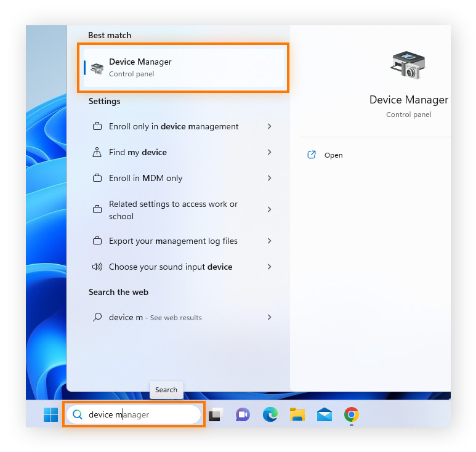Expand Enroll only in device management chevron

tap(269, 126)
